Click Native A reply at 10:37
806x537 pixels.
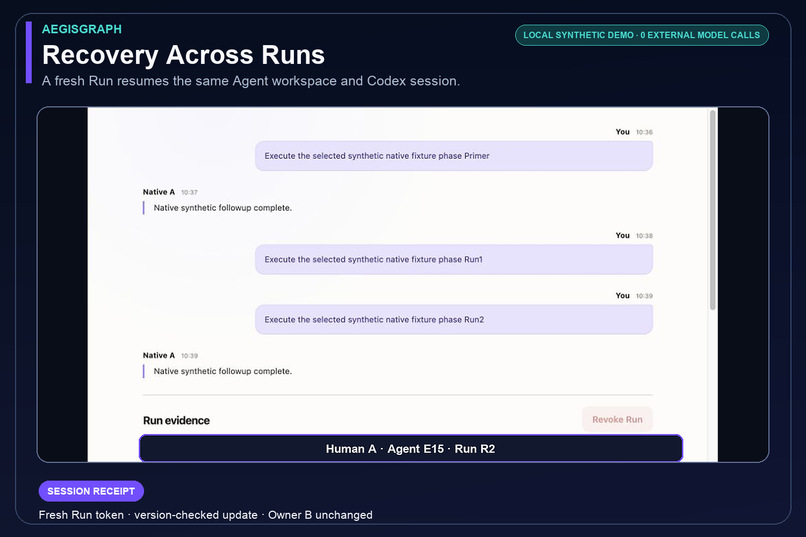point(223,208)
